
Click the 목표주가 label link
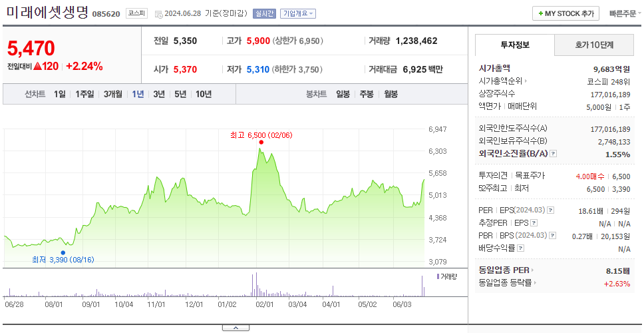point(530,176)
